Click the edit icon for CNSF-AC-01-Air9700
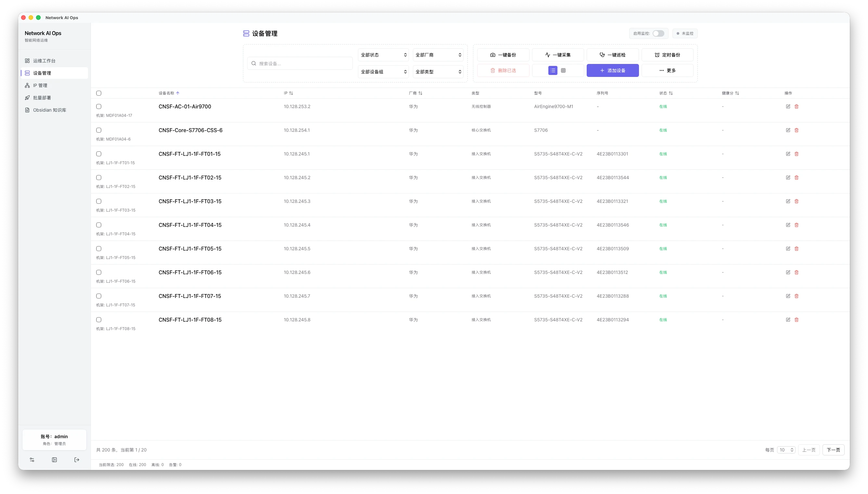 [788, 106]
